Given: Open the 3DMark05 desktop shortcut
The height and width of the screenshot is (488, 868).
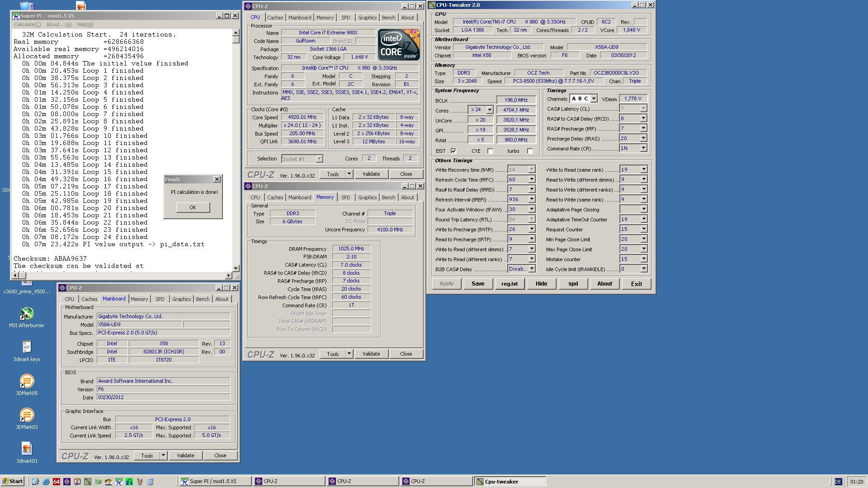Looking at the screenshot, I should click(x=27, y=385).
